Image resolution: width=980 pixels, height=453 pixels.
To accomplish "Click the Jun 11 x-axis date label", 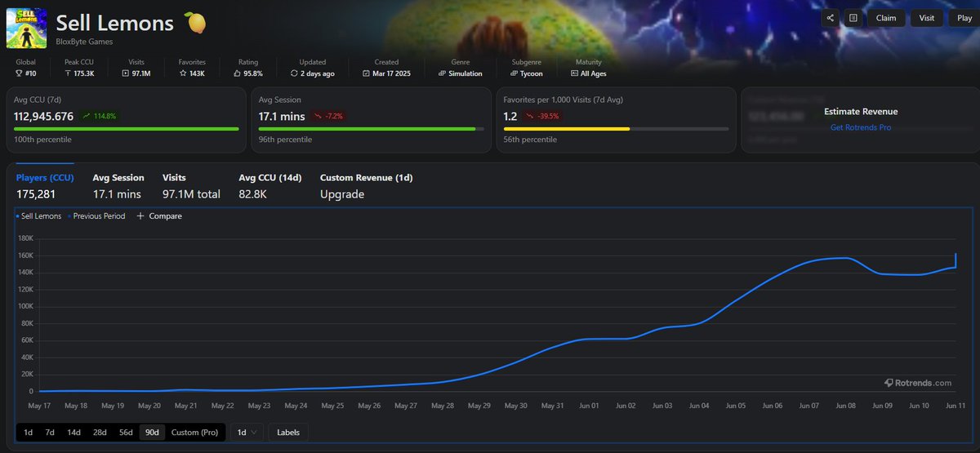I will coord(955,406).
